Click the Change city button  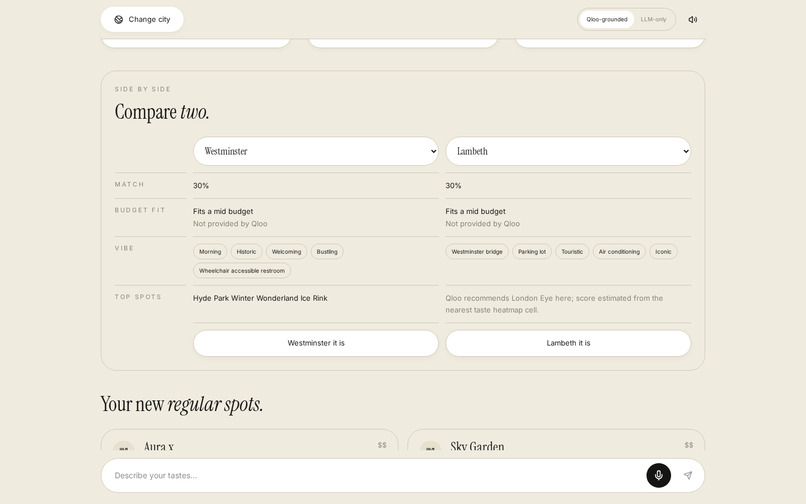click(x=142, y=20)
